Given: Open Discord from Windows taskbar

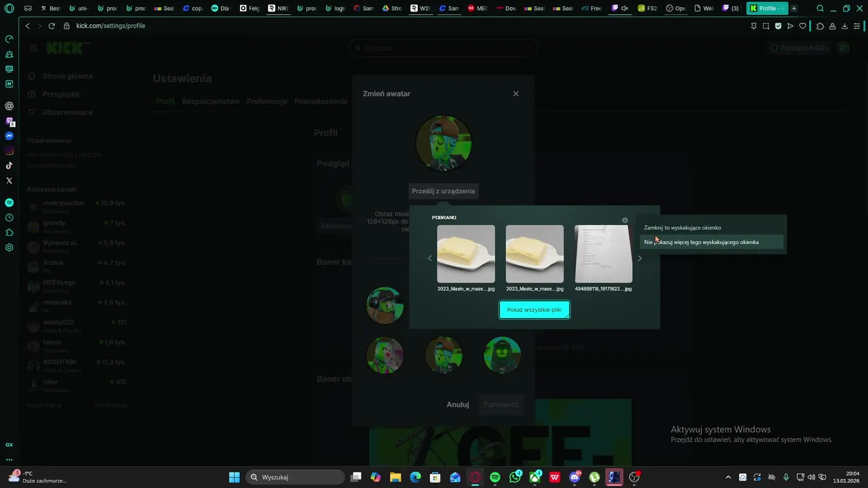Looking at the screenshot, I should coord(574,477).
